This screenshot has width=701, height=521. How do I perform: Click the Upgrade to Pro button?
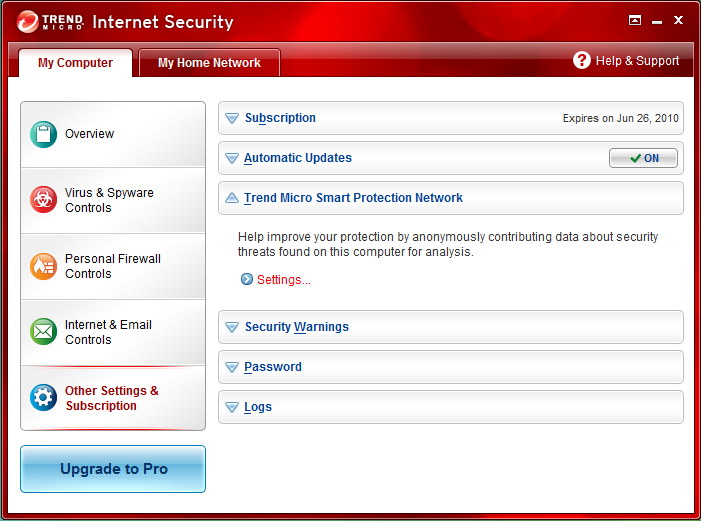pos(113,469)
